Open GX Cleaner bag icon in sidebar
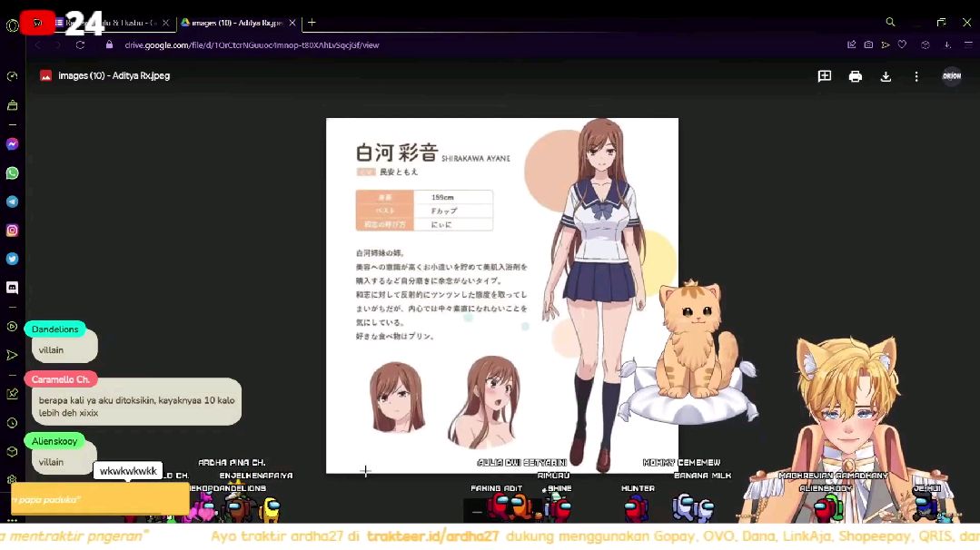 (x=12, y=105)
